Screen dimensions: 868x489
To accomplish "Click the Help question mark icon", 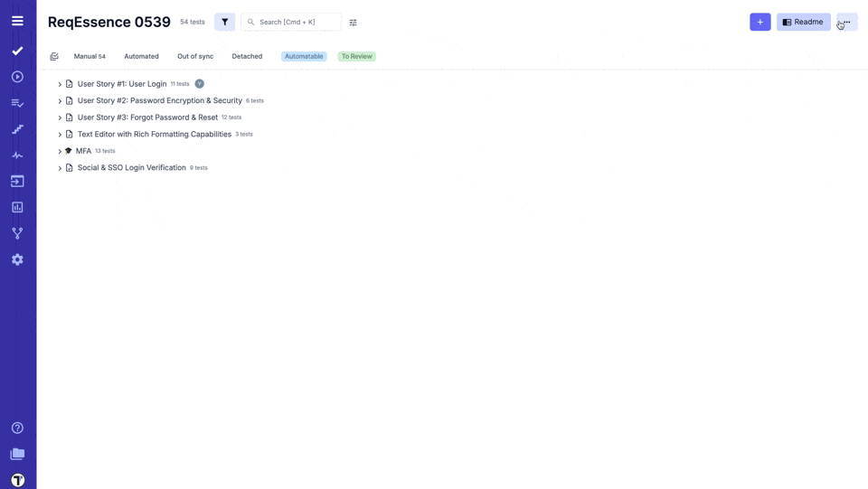I will 17,428.
